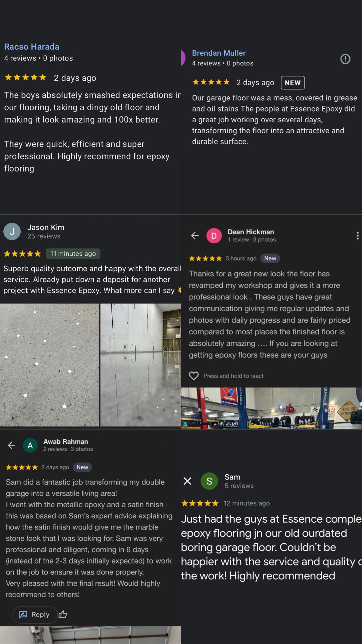Tap the heart react icon

[x=194, y=376]
